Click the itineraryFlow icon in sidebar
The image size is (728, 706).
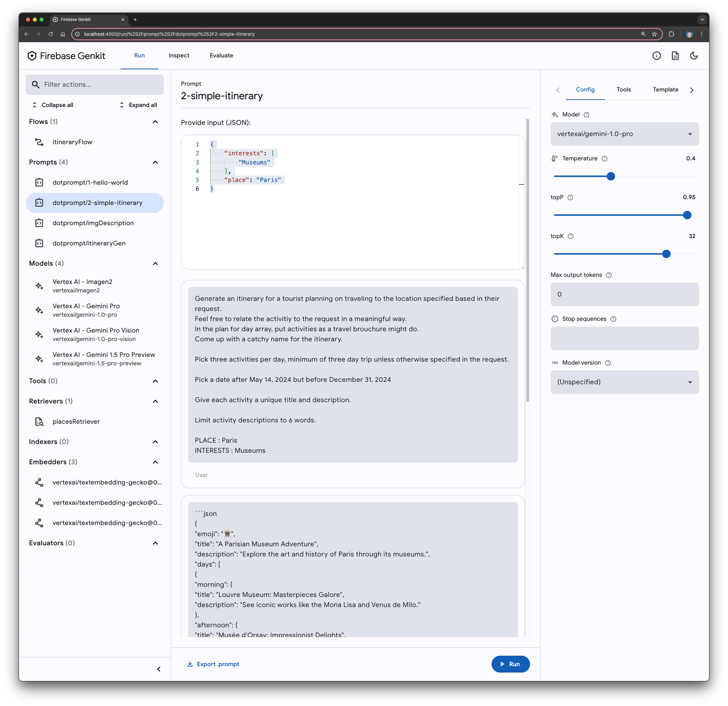click(40, 141)
